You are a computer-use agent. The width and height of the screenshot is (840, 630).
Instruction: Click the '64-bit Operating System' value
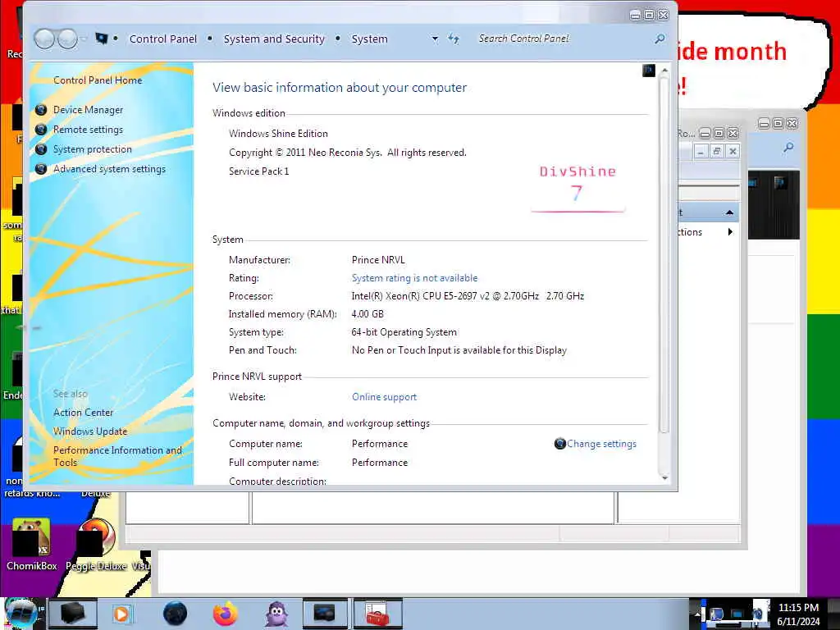404,332
